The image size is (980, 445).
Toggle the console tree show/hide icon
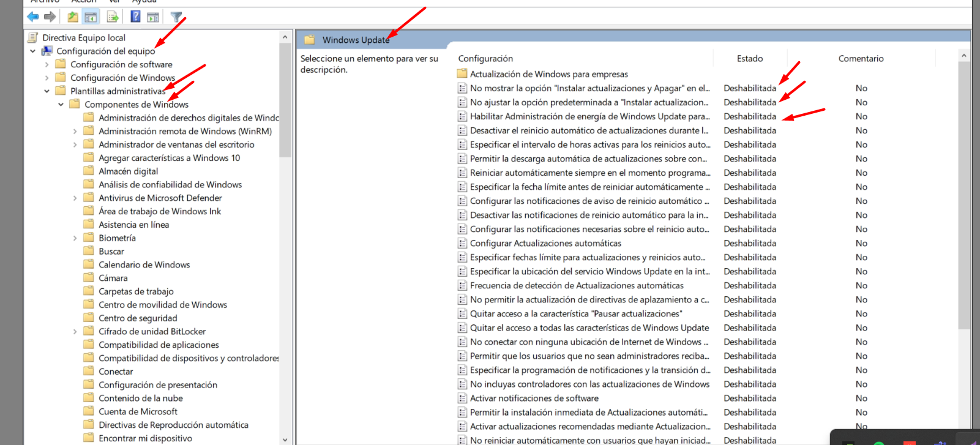(x=91, y=17)
